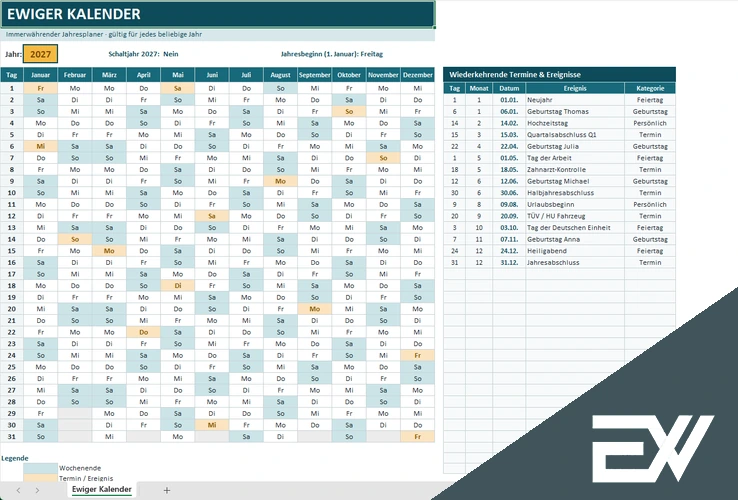Click the März column header
The height and width of the screenshot is (500, 738).
(109, 75)
